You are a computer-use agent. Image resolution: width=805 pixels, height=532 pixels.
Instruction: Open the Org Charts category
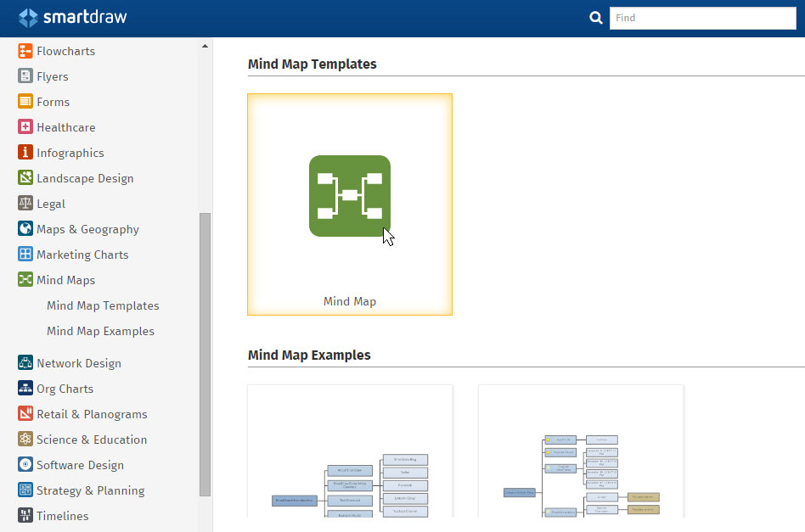tap(65, 389)
